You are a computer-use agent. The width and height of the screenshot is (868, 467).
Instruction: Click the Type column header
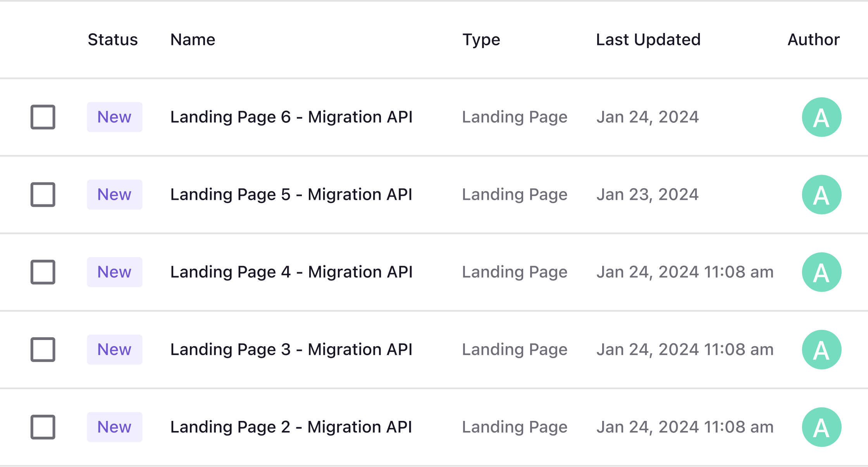pos(481,39)
